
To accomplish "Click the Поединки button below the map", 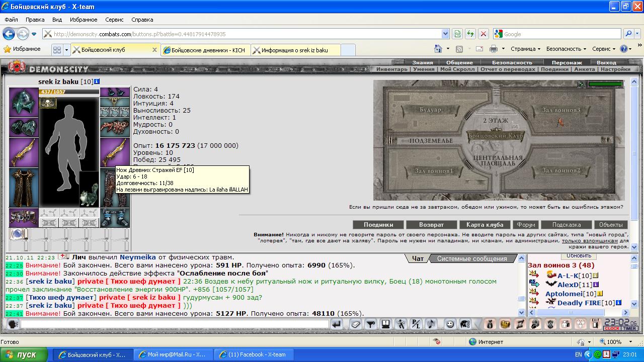I will [378, 225].
